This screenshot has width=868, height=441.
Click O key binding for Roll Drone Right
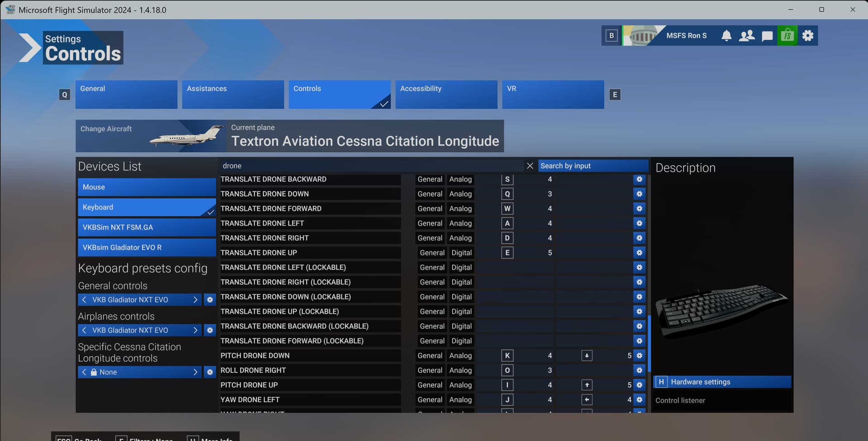tap(507, 370)
